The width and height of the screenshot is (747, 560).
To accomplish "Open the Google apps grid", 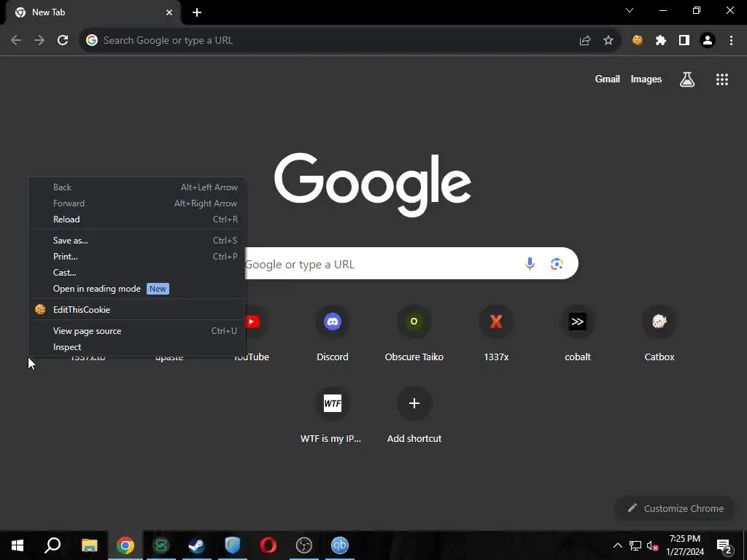I will pyautogui.click(x=722, y=79).
